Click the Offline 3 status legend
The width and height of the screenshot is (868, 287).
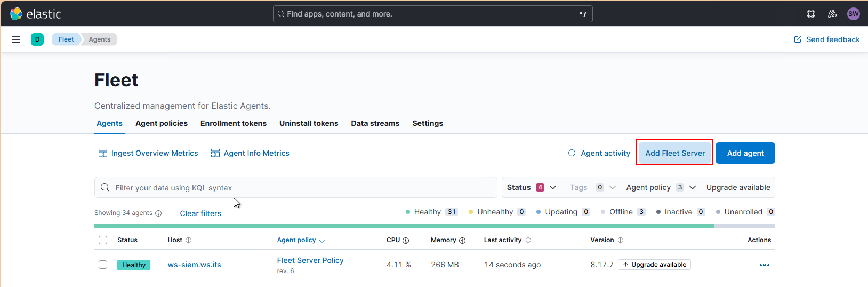(623, 212)
